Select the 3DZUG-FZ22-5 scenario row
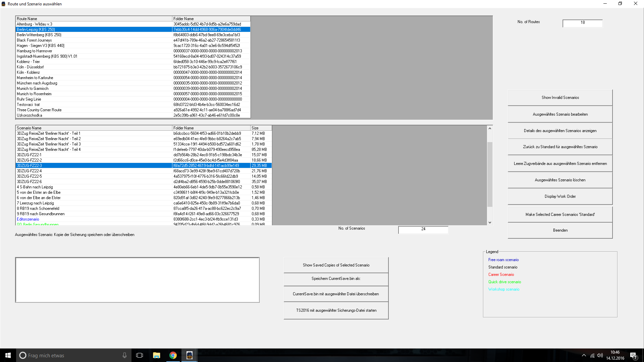This screenshot has height=362, width=644. pos(30,176)
